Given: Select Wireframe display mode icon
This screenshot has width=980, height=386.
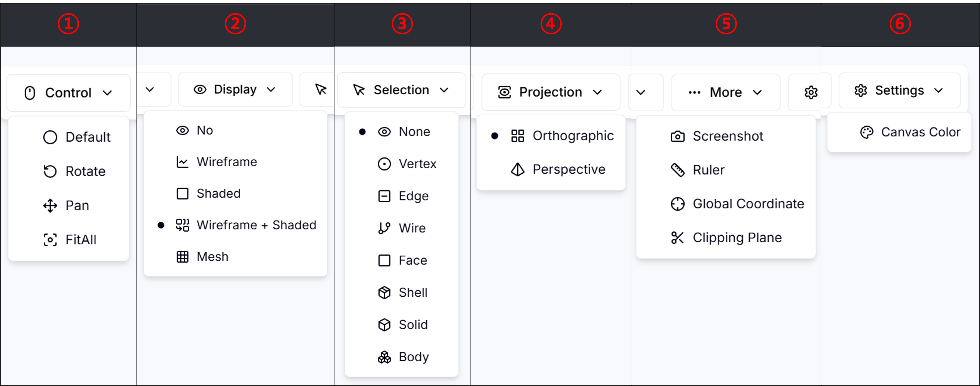Looking at the screenshot, I should point(183,162).
